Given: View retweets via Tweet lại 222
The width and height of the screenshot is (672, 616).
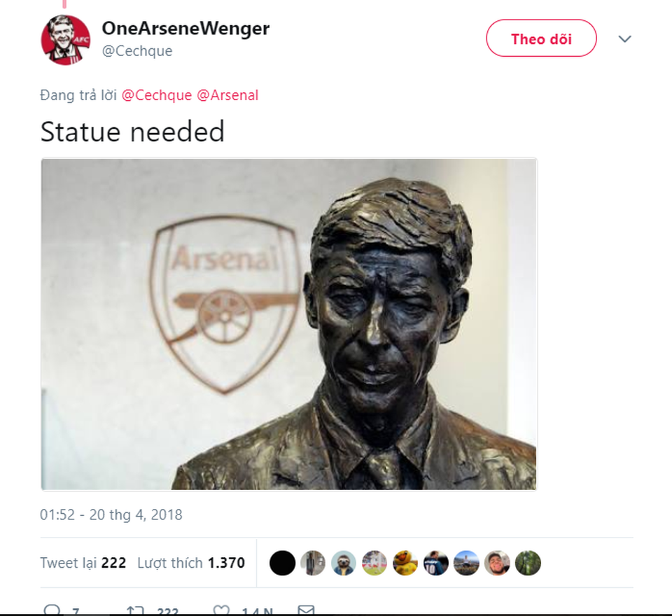Looking at the screenshot, I should [x=82, y=563].
